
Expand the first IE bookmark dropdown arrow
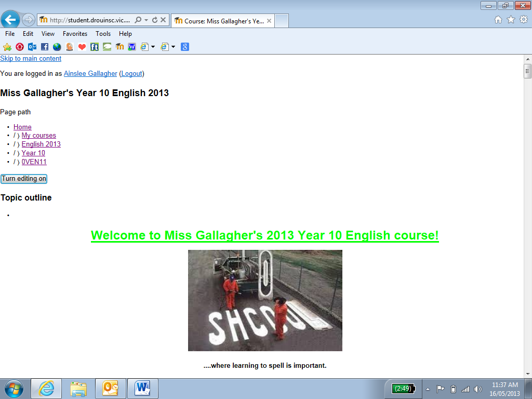pyautogui.click(x=153, y=47)
